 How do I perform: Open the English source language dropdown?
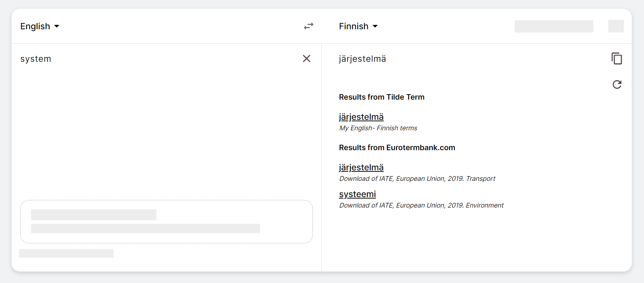point(40,26)
